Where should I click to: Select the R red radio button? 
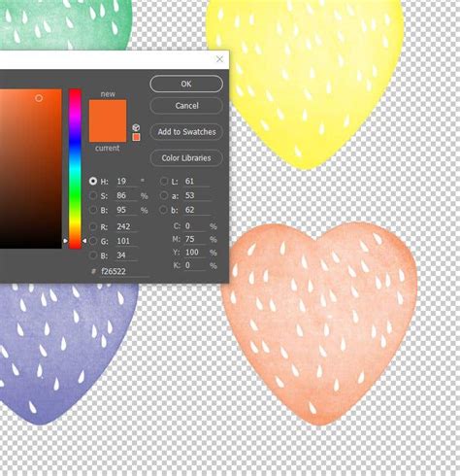93,226
